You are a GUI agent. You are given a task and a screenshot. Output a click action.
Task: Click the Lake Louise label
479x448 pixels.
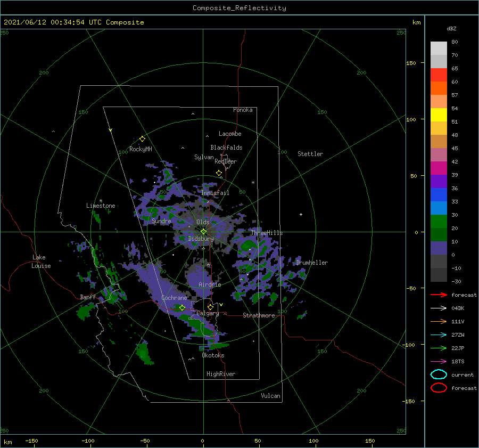41,262
